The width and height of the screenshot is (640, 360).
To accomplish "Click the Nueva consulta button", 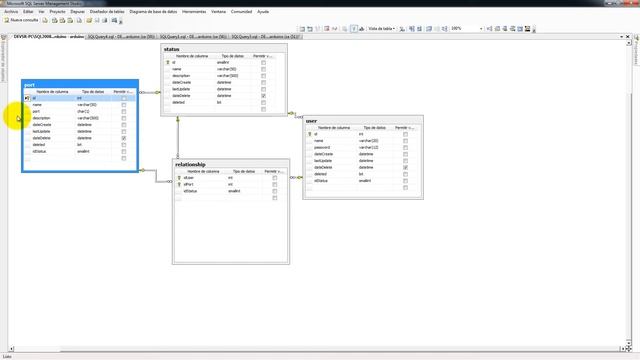I will coord(21,20).
